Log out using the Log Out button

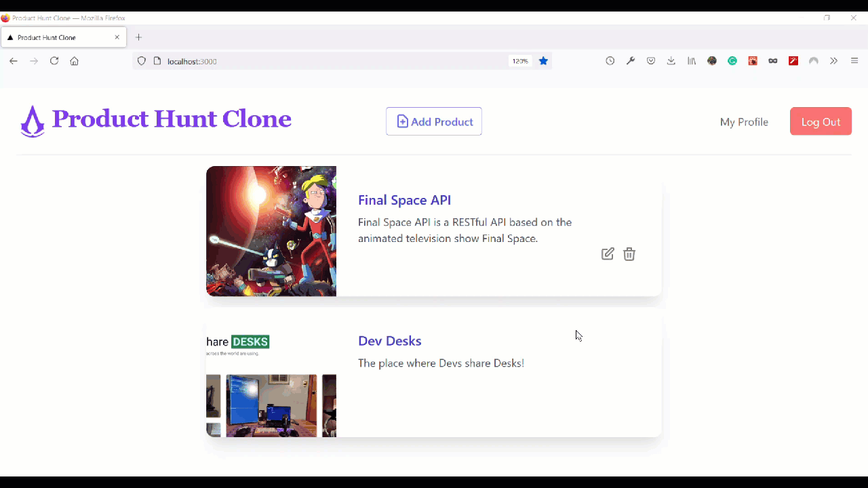click(821, 121)
